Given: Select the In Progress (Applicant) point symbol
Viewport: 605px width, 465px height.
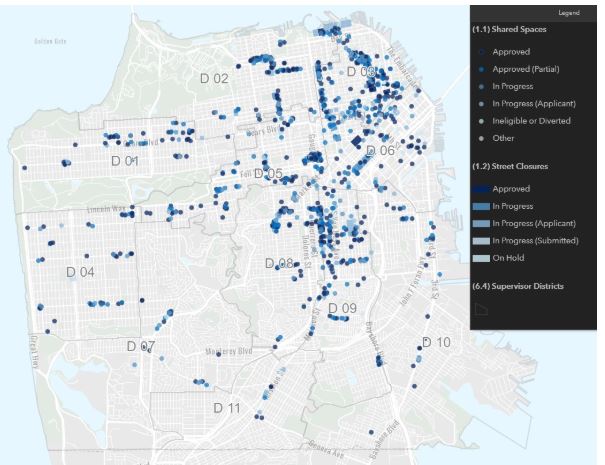Looking at the screenshot, I should 481,104.
